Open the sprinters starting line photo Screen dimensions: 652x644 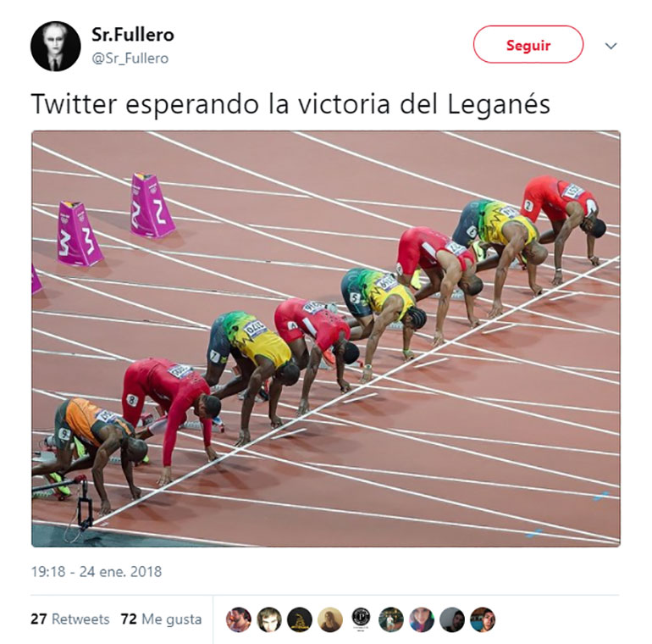point(326,339)
